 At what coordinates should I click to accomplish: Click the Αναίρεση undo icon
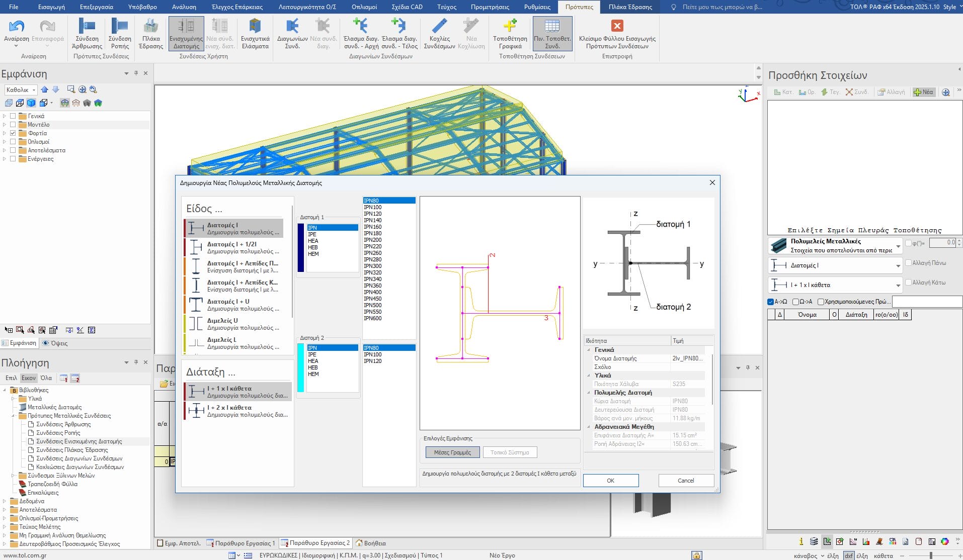coord(17,27)
